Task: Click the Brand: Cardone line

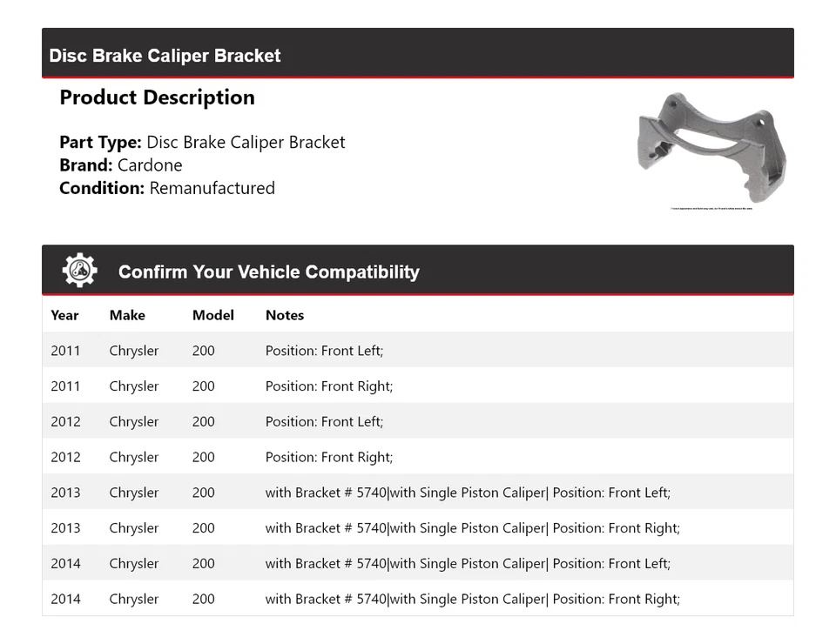Action: (121, 165)
